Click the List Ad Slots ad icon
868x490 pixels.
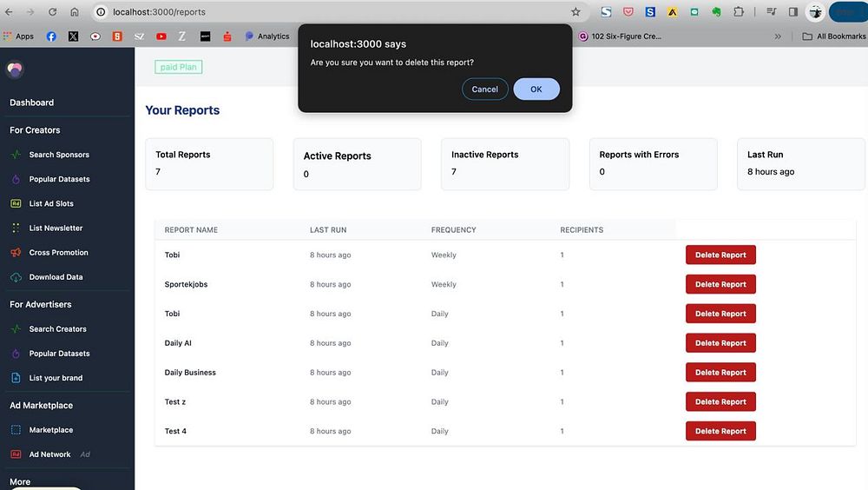tap(16, 203)
